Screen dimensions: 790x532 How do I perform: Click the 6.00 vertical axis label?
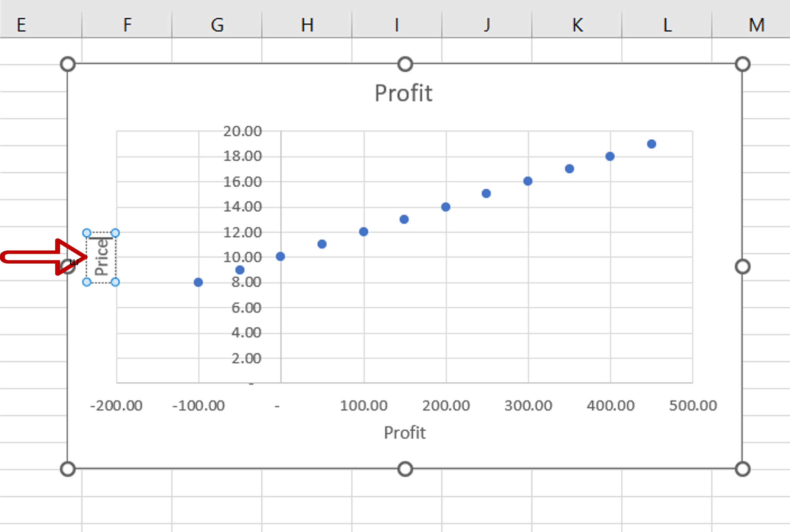tap(246, 308)
